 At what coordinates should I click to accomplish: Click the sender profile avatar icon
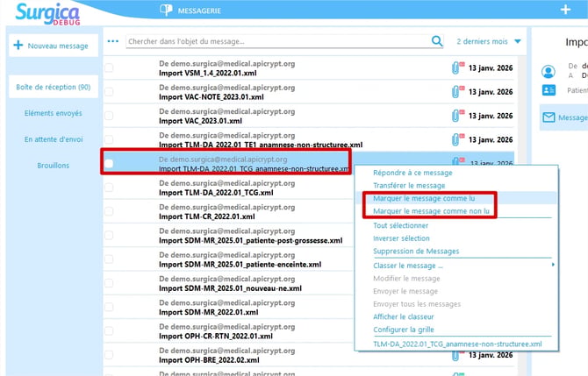tap(549, 71)
